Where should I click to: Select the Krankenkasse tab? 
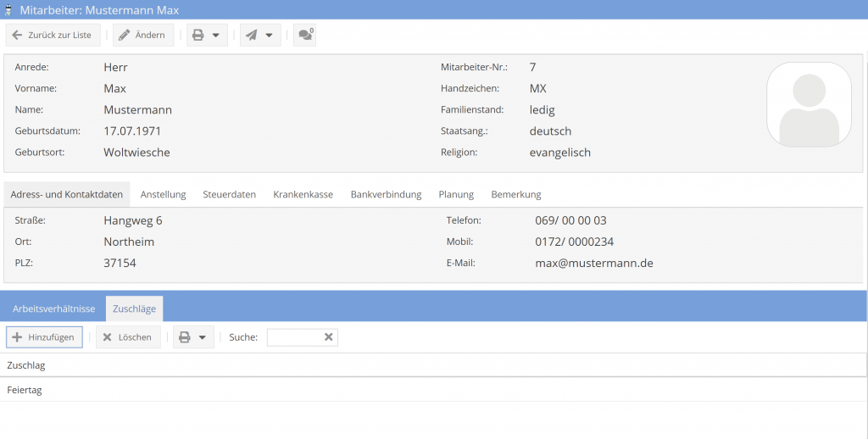[303, 194]
